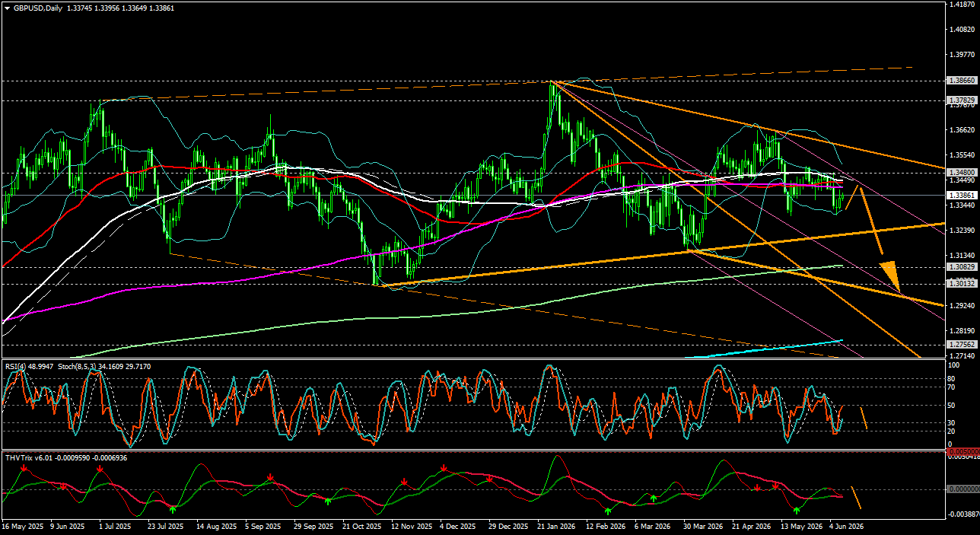Click the 21 Jan 2026 date label
Viewport: 980px width, 535px height.
click(557, 526)
